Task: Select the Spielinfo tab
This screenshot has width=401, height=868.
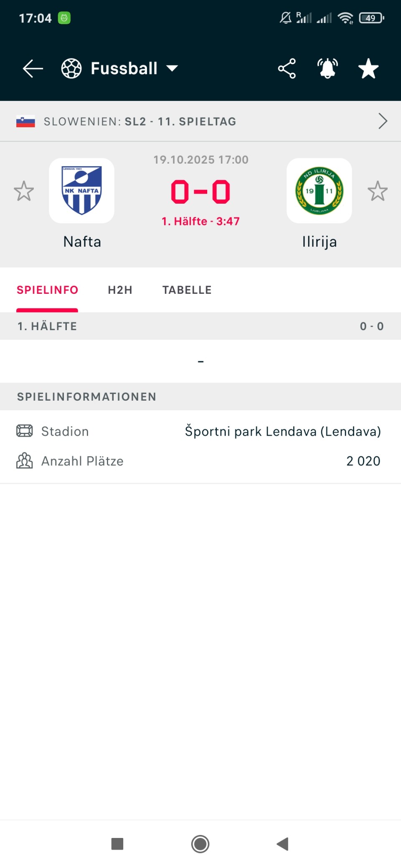Action: (47, 290)
